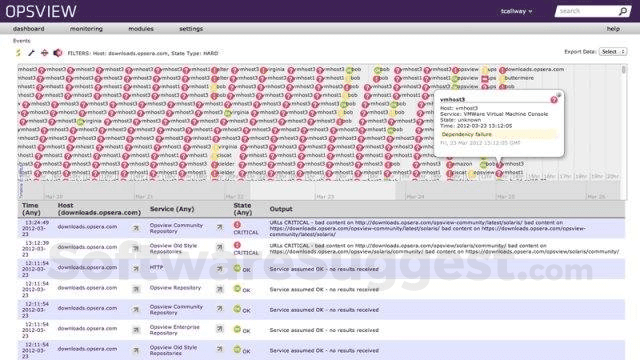Open service link icon for HTTP row
This screenshot has width=640, height=360.
tap(220, 269)
